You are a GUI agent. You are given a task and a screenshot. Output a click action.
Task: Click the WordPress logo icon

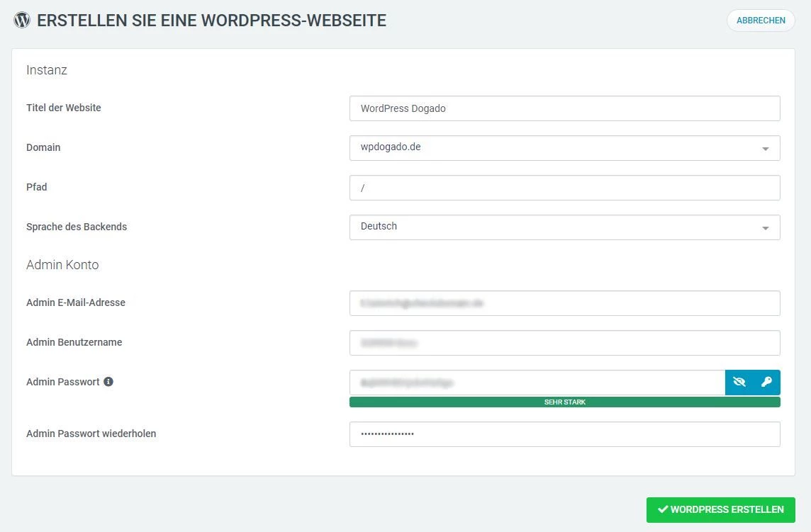click(x=22, y=20)
